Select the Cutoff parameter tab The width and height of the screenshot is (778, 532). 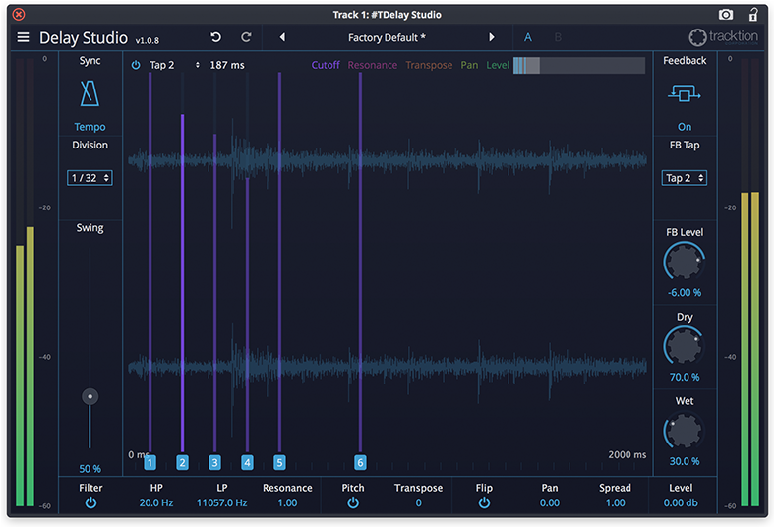click(326, 65)
